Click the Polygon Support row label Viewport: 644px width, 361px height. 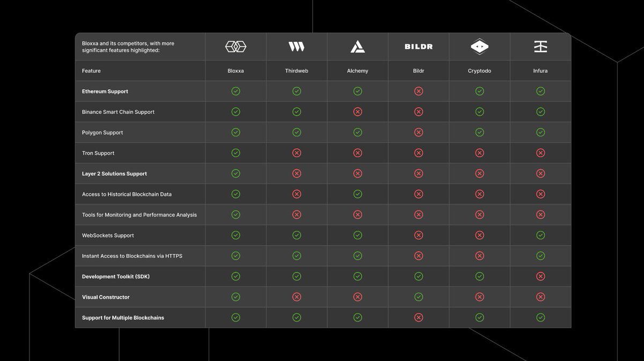point(103,133)
